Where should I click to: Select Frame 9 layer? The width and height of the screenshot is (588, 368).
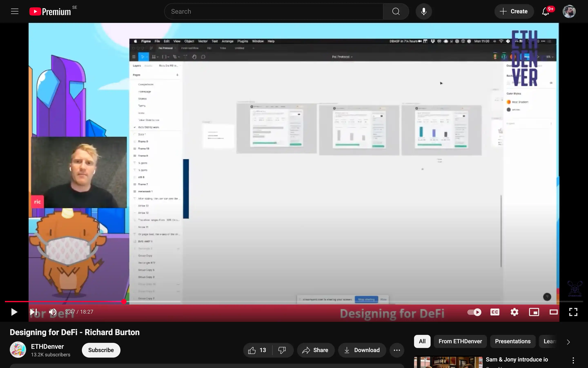tap(143, 141)
